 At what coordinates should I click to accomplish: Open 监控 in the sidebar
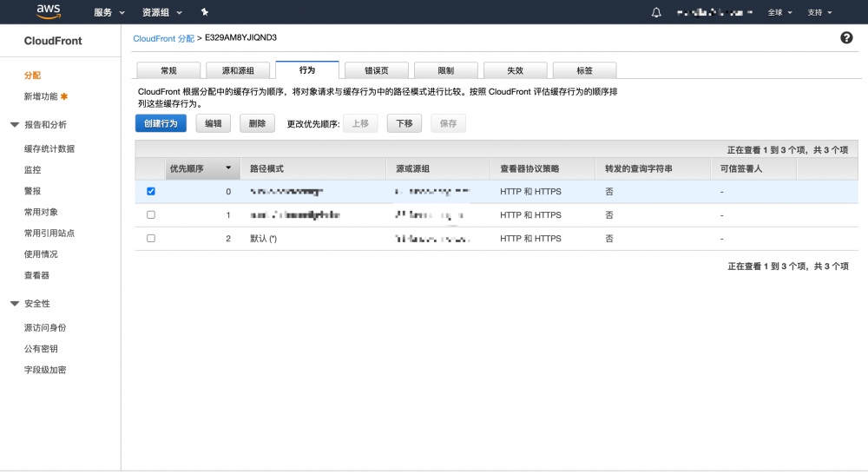(32, 170)
